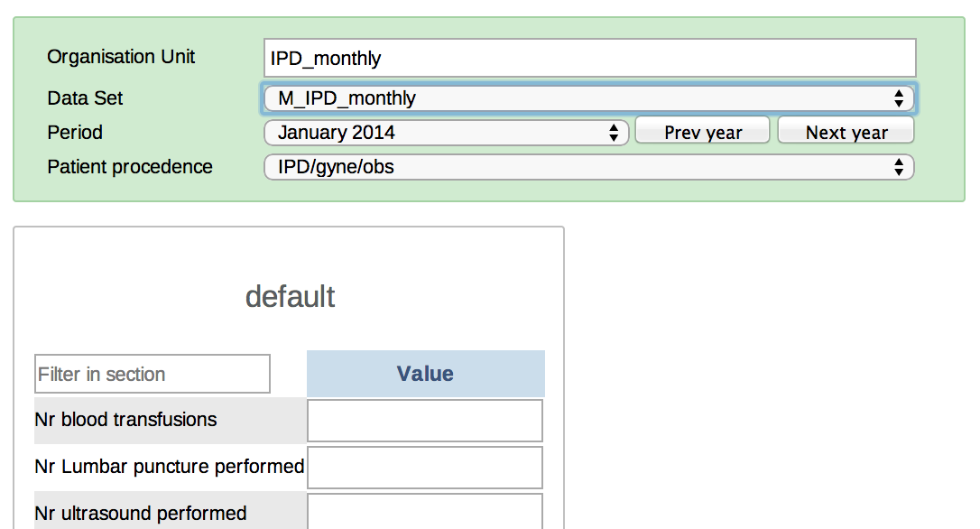Select the Nr Lumbar puncture performed row label

click(169, 467)
